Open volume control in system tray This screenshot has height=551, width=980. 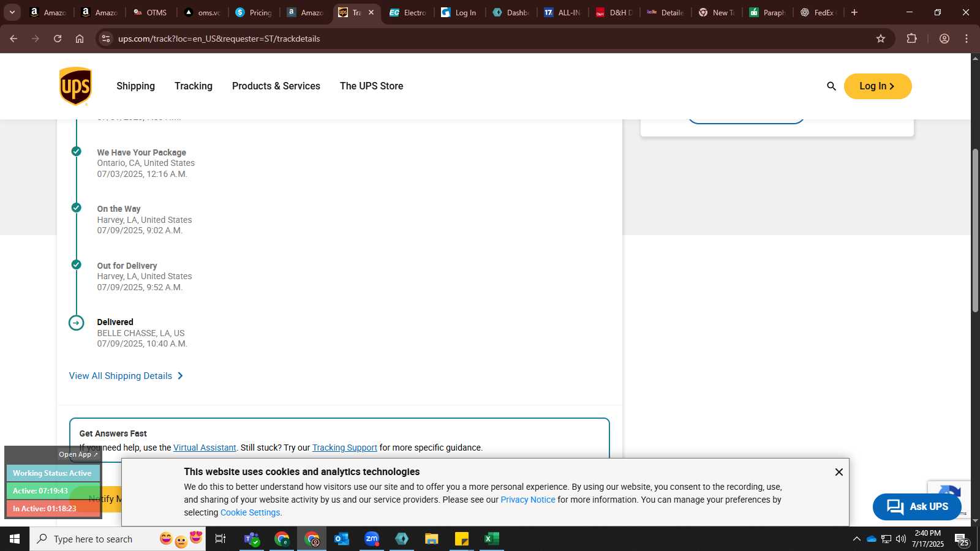click(901, 539)
